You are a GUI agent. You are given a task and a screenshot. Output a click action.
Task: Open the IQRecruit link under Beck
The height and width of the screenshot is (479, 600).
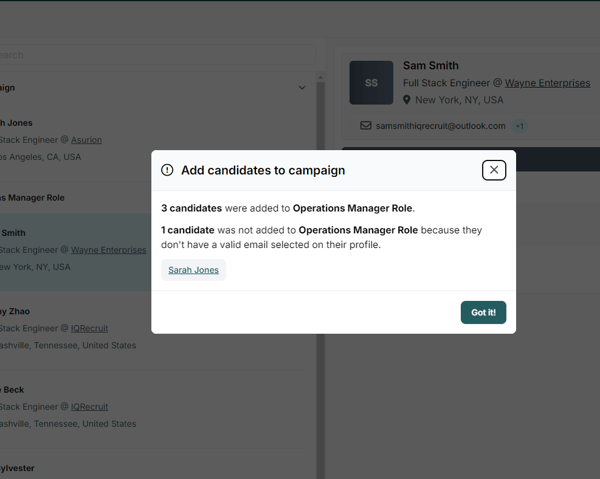click(x=89, y=407)
